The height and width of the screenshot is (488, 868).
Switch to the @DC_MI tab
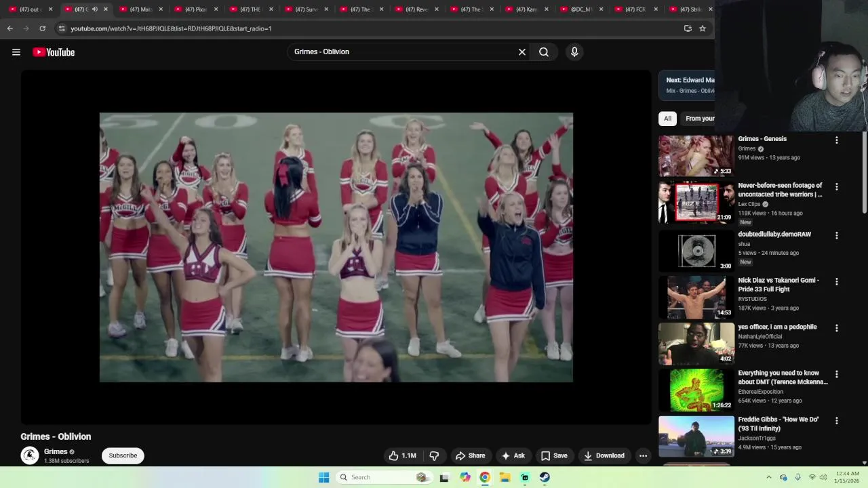tap(581, 9)
